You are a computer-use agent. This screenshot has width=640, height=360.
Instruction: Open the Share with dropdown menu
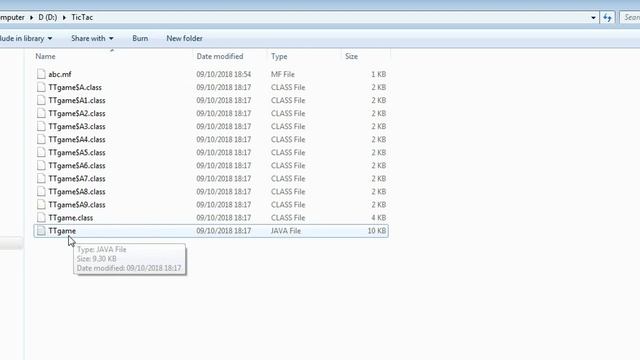pyautogui.click(x=92, y=38)
